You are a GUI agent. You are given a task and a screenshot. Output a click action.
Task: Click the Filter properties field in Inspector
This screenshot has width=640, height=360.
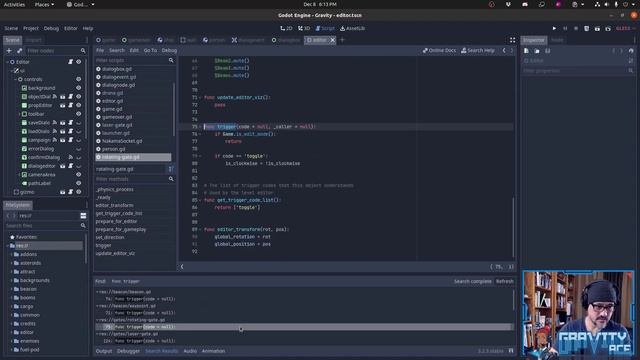578,71
